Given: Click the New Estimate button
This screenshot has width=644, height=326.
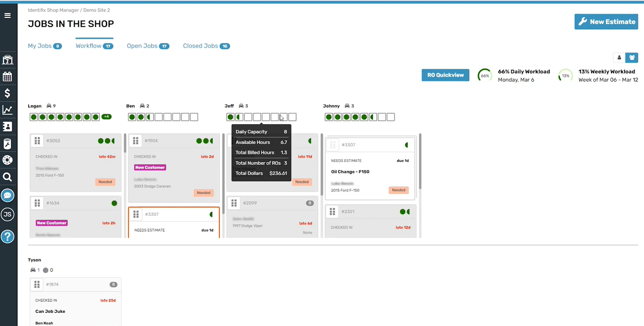Looking at the screenshot, I should point(606,21).
